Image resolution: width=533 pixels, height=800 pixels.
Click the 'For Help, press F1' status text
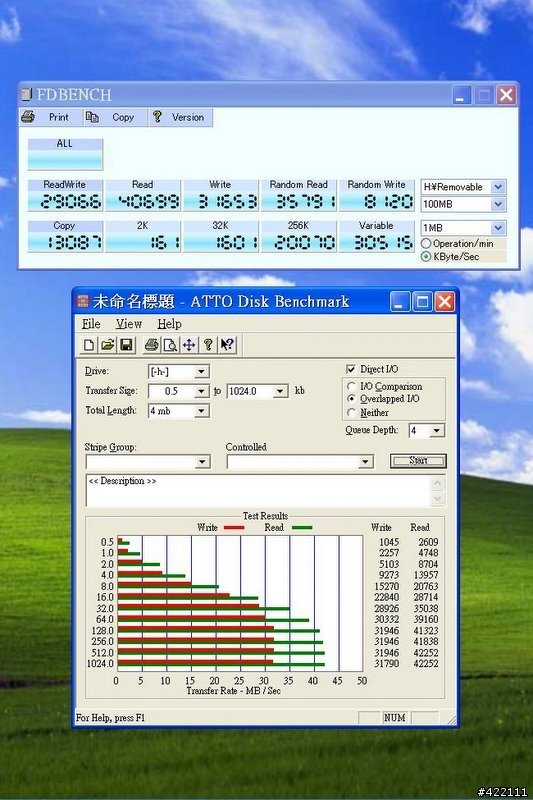coord(110,717)
